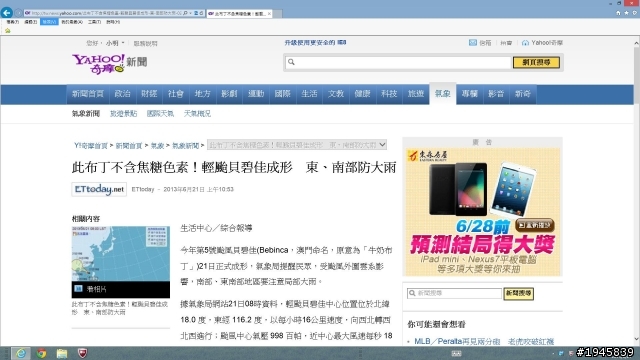Screen dimensions: 640x360
Task: Open the 我的最愛 (Favorites) menu
Action: [72, 22]
